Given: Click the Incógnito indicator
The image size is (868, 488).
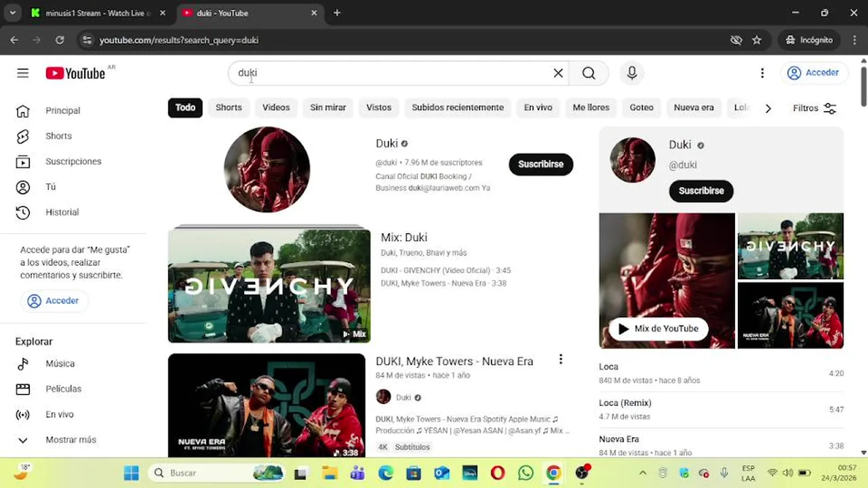Looking at the screenshot, I should pyautogui.click(x=809, y=40).
